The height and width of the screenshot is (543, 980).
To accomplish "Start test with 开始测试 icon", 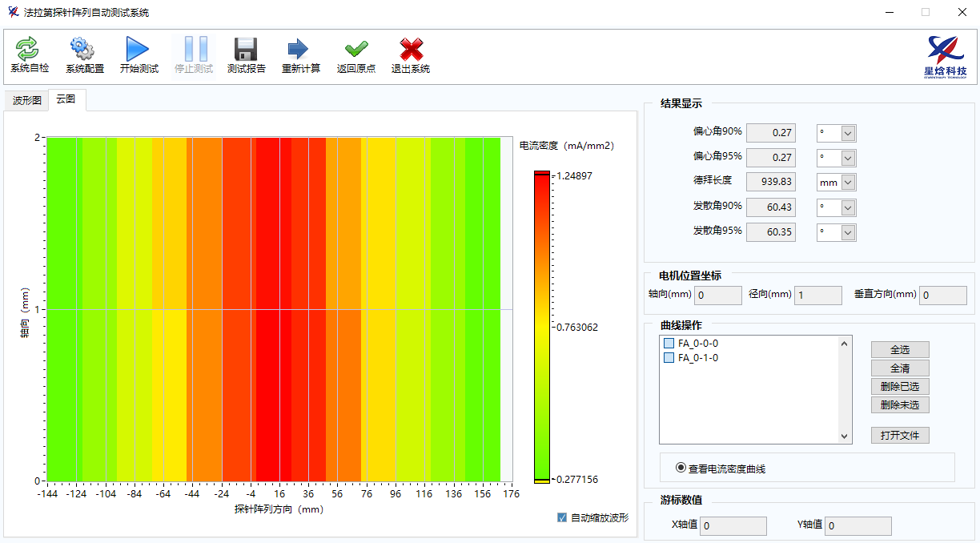I will coord(139,50).
